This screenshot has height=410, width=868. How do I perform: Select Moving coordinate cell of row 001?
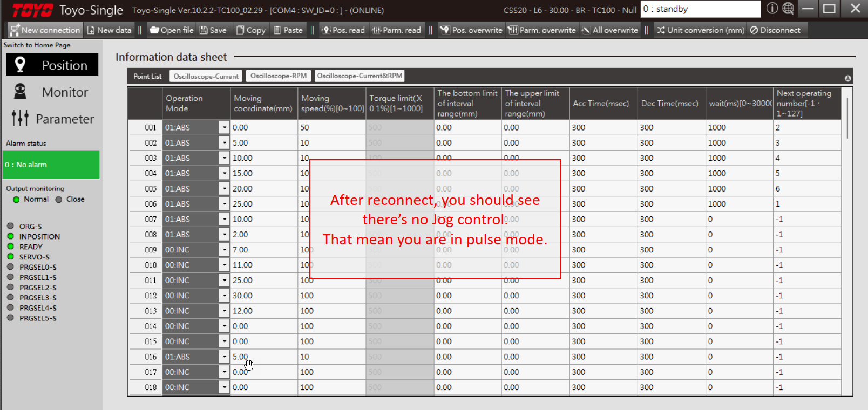tap(264, 127)
